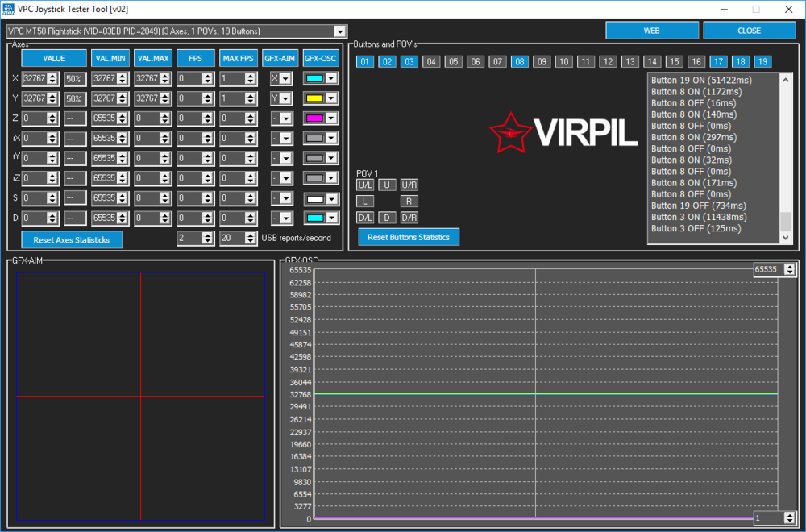Click Y axis VAL.MIN spinner arrows
Viewport: 806px width, 532px height.
pyautogui.click(x=123, y=98)
